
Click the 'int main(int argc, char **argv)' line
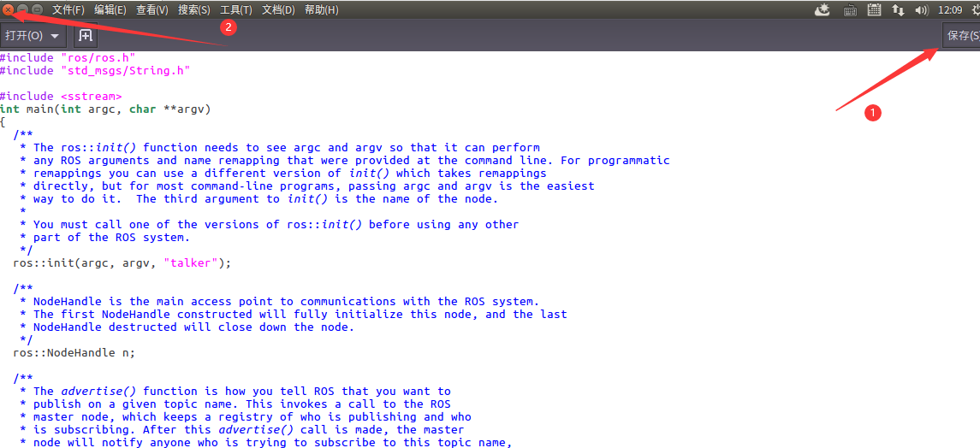(x=105, y=109)
